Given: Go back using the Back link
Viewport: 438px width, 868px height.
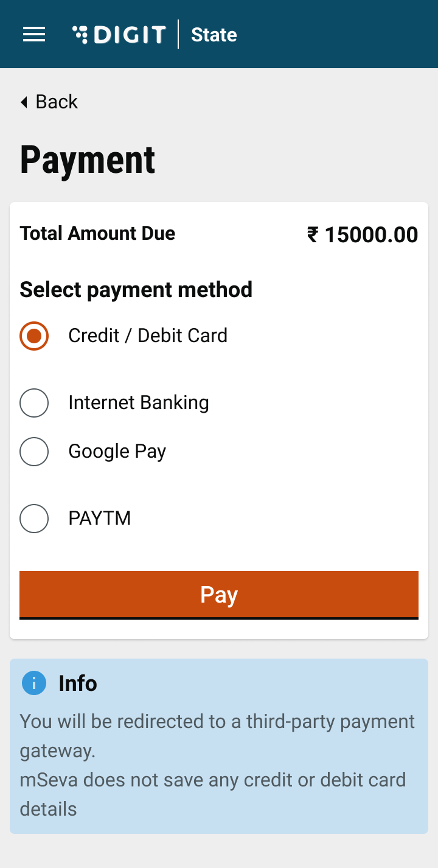Looking at the screenshot, I should click(57, 102).
